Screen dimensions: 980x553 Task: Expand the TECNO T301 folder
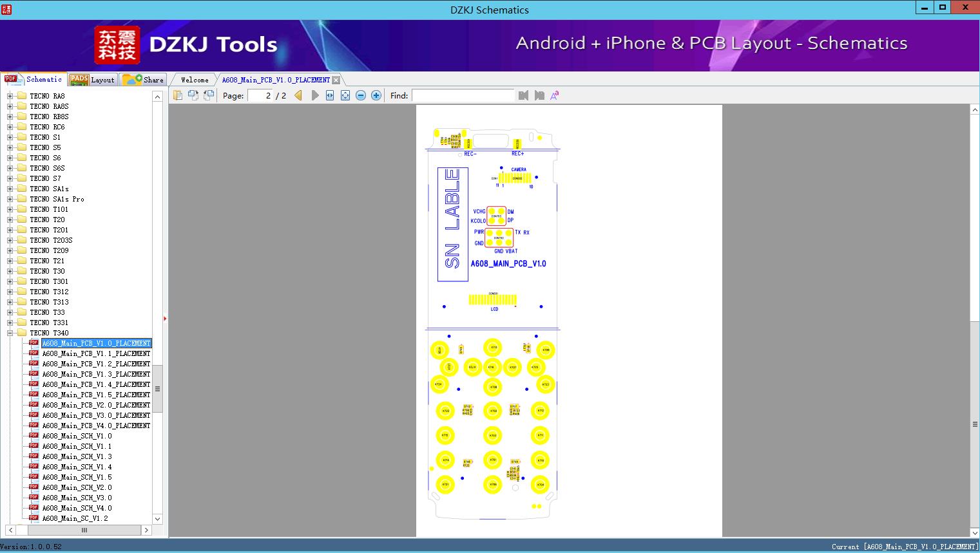point(10,281)
